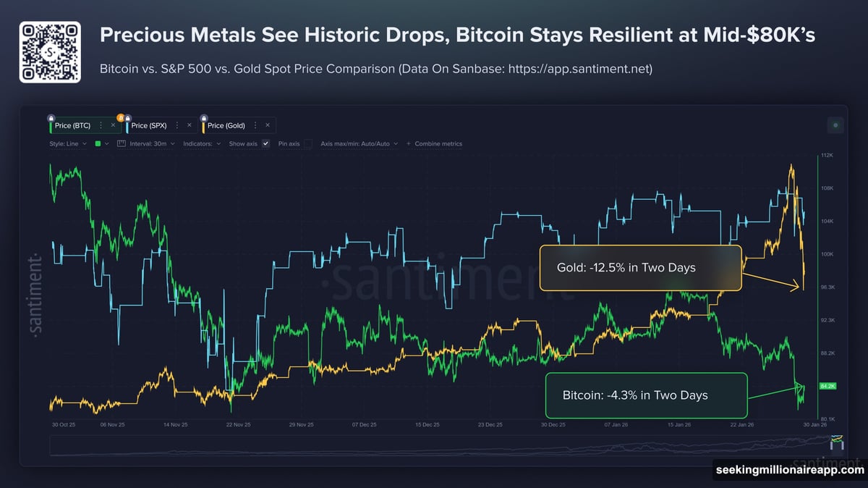Uncheck the Show axis checkbox

point(265,143)
